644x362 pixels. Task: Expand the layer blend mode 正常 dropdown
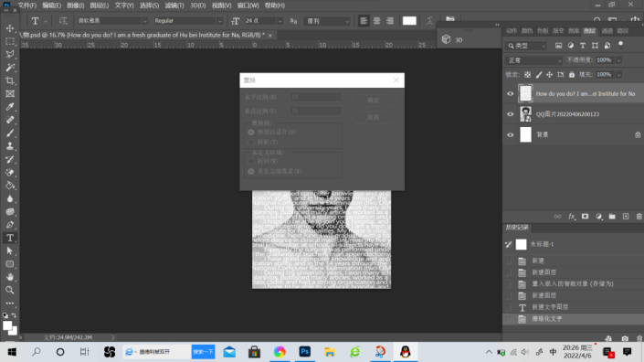pyautogui.click(x=533, y=60)
